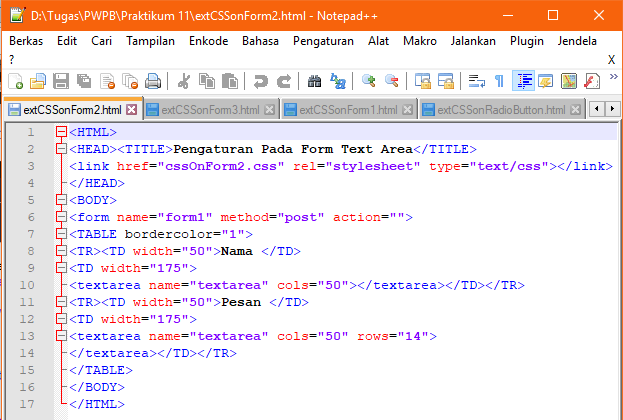This screenshot has width=623, height=420.
Task: Collapse the TD fold on line 9
Action: 61,268
